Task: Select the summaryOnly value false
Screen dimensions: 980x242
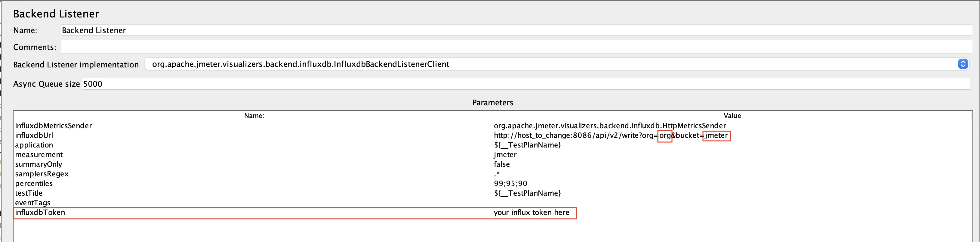Action: (x=502, y=164)
